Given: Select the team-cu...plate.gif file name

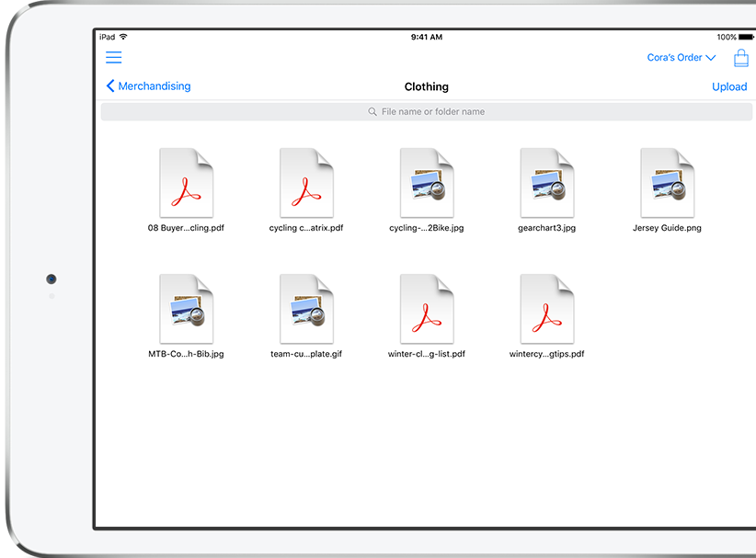Looking at the screenshot, I should [306, 354].
